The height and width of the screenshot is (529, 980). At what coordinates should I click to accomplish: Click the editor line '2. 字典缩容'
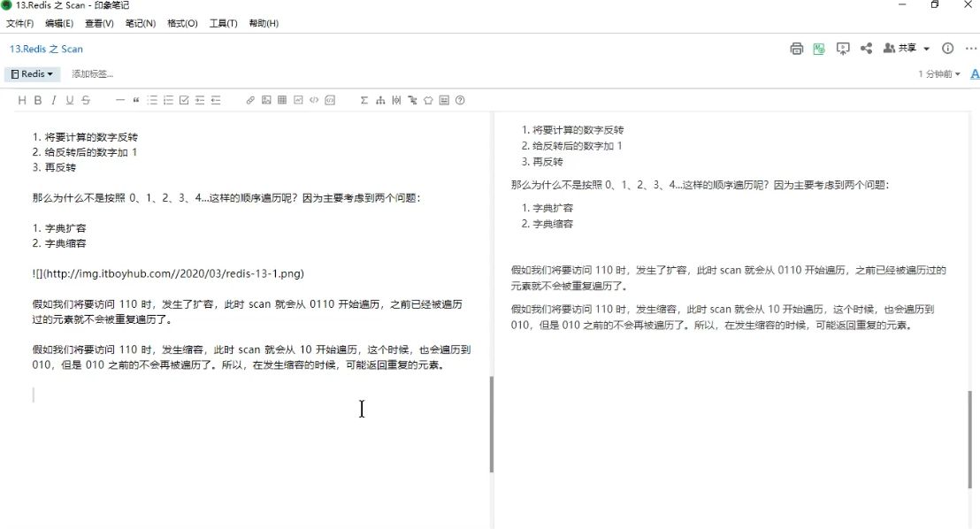click(58, 243)
